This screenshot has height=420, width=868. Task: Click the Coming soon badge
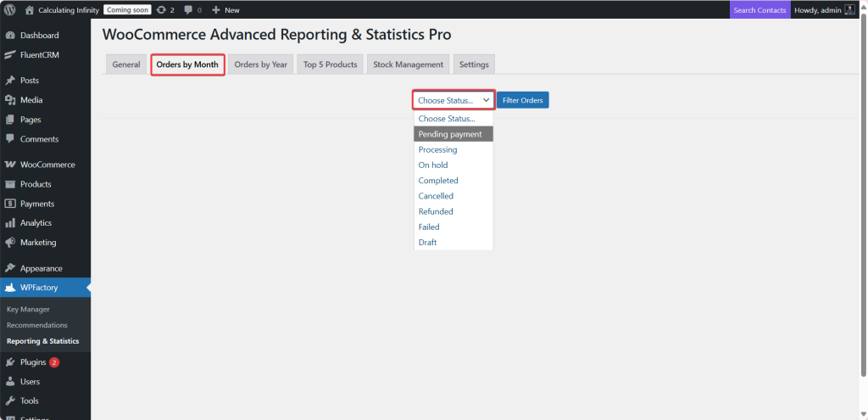pyautogui.click(x=127, y=10)
